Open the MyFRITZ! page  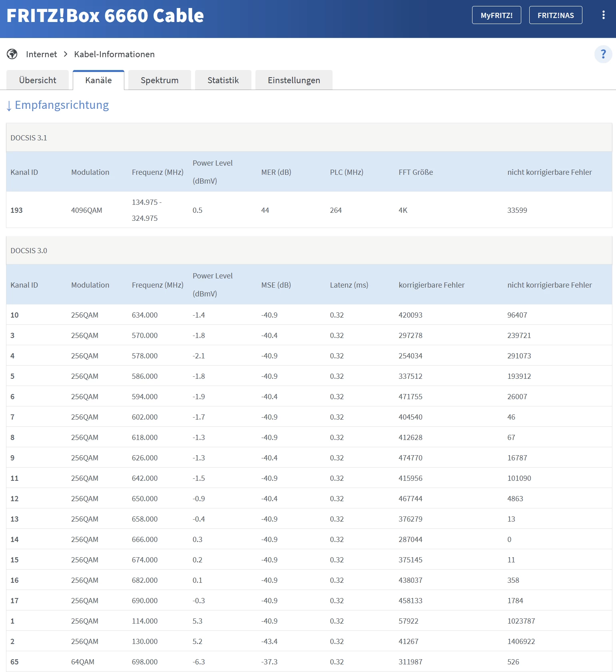(496, 15)
